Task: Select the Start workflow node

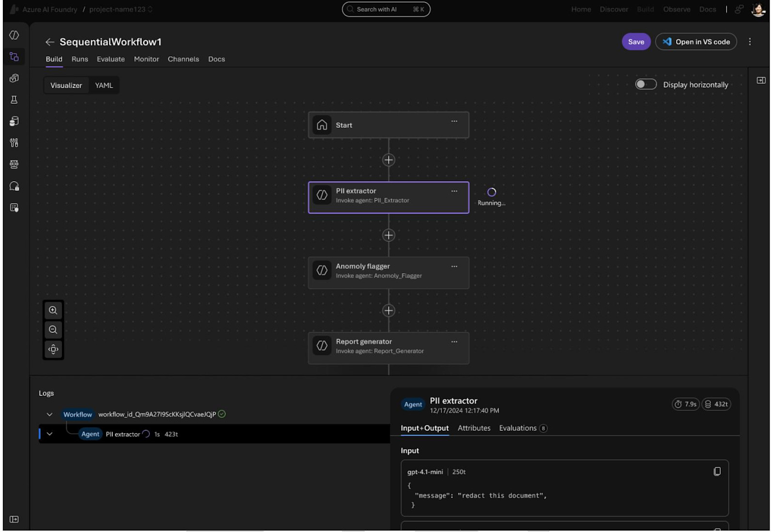Action: [388, 125]
